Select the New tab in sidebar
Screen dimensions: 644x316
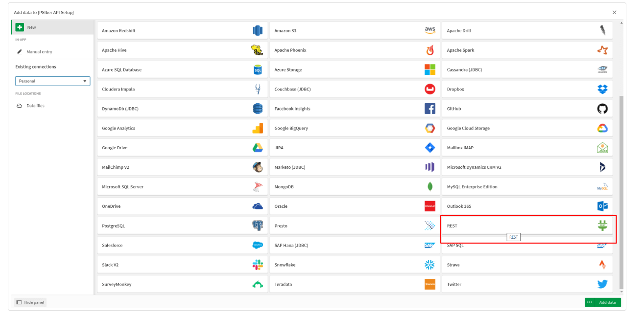52,27
